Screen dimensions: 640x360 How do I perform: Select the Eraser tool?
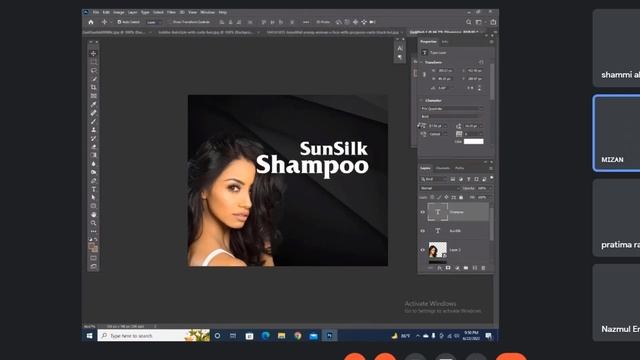coord(93,147)
